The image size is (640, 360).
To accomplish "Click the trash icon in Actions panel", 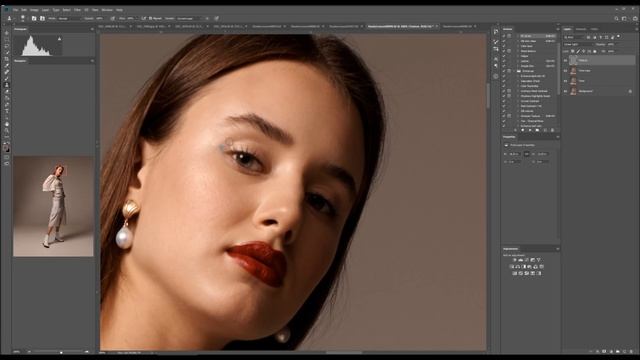I will (x=552, y=130).
